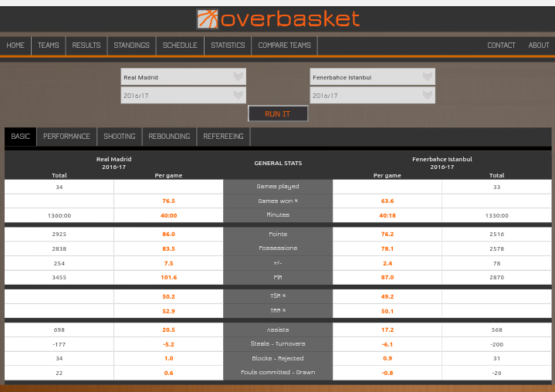The width and height of the screenshot is (555, 392).
Task: Click the overbasket site title text
Action: coord(290,19)
